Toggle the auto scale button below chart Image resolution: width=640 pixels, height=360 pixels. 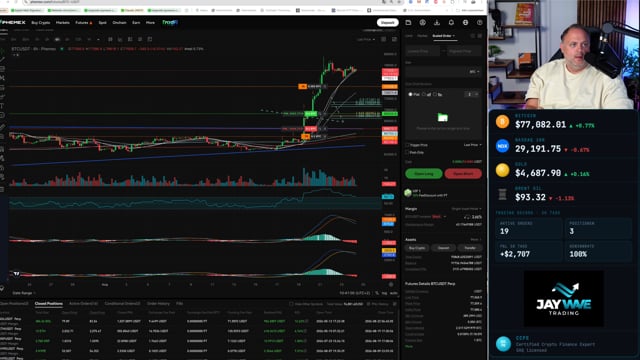tap(393, 293)
